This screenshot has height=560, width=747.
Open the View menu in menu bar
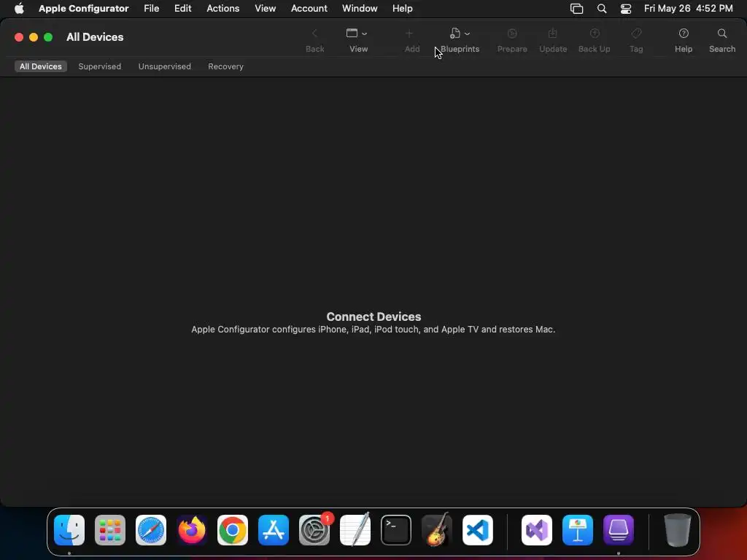pos(265,9)
